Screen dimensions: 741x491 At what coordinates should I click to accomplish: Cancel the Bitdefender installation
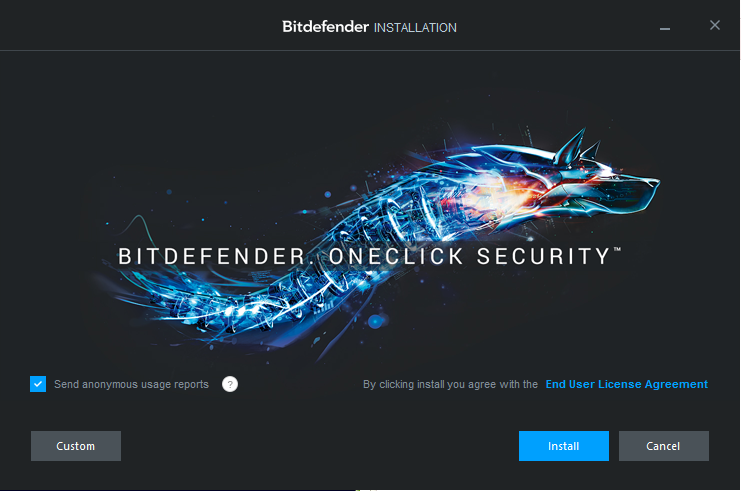(x=663, y=446)
